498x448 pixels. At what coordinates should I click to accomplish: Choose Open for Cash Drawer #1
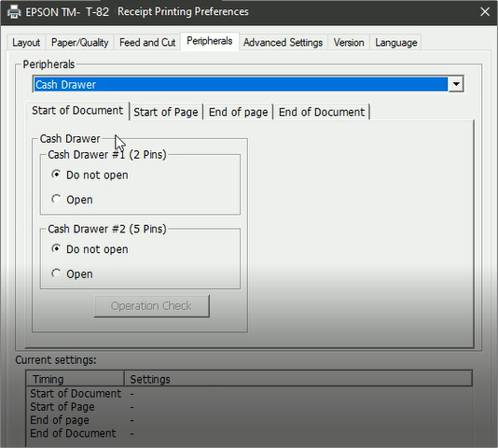click(73, 200)
